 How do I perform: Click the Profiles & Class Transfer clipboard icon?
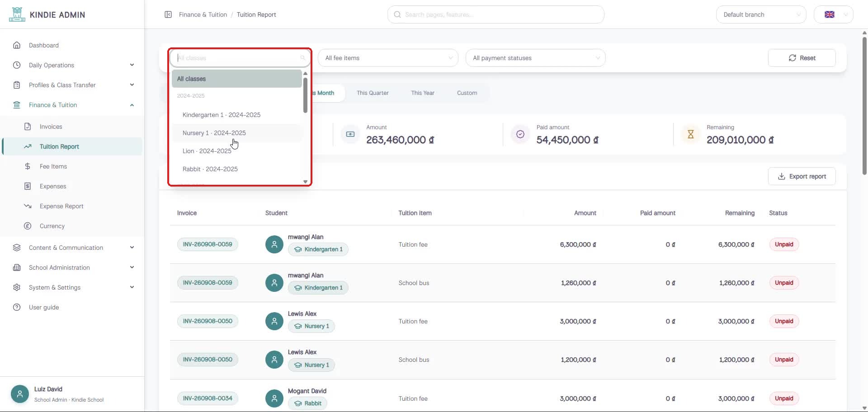point(17,85)
